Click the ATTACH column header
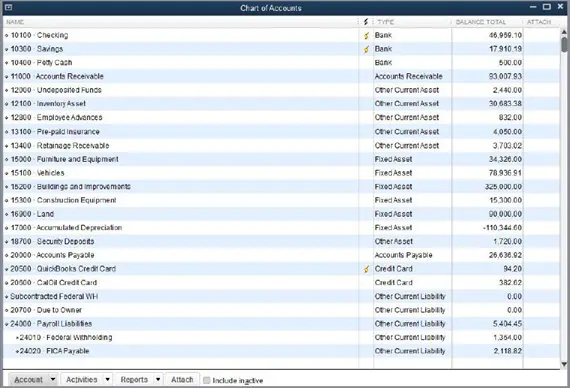 click(x=539, y=22)
